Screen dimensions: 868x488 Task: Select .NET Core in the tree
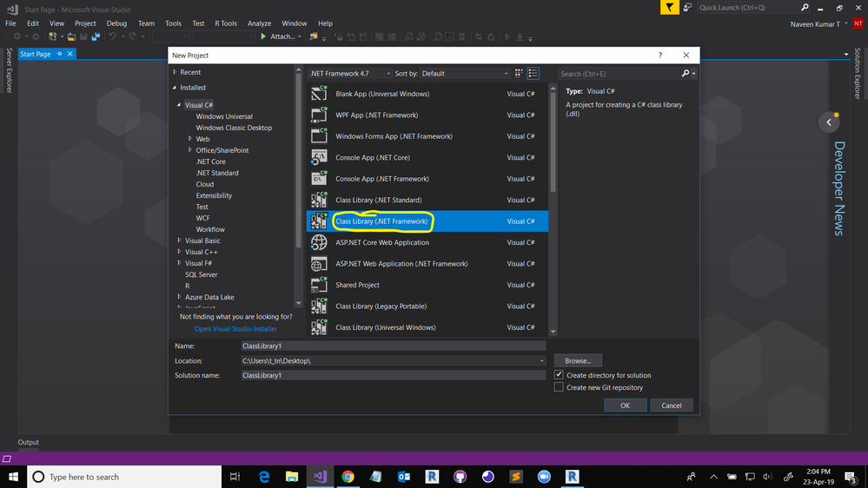coord(210,162)
